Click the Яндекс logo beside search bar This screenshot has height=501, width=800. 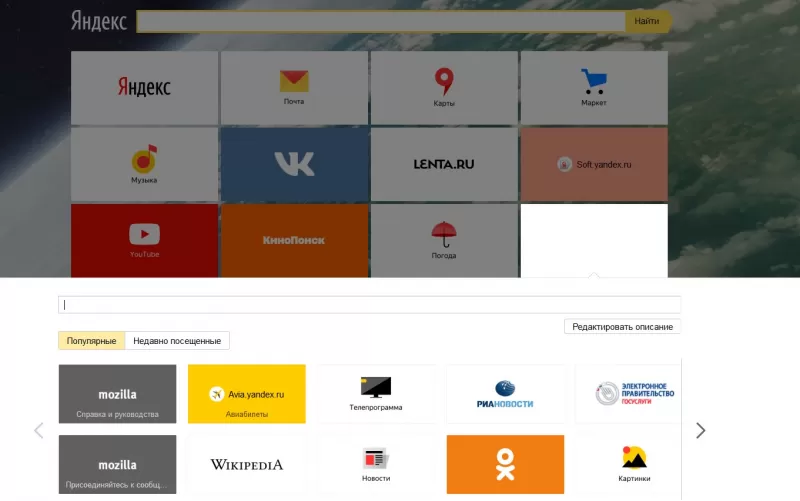(99, 21)
